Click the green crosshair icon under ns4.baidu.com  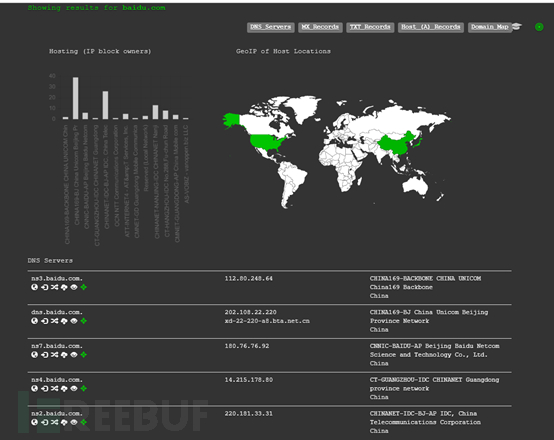(84, 388)
